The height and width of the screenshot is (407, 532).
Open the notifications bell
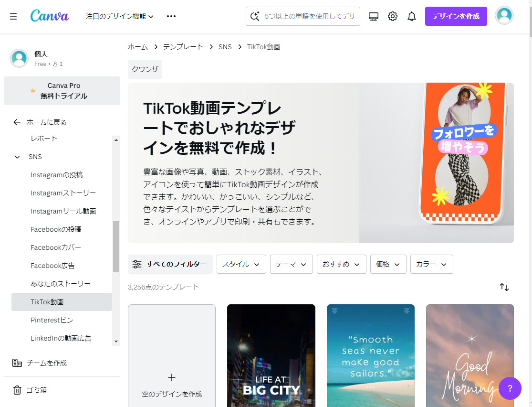pyautogui.click(x=412, y=16)
